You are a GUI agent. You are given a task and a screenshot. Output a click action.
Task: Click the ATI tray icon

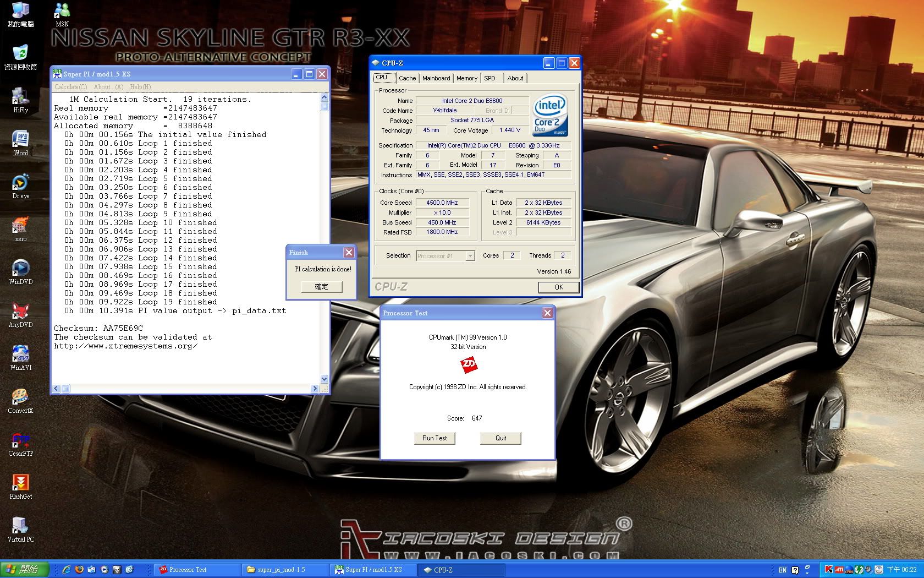point(839,570)
